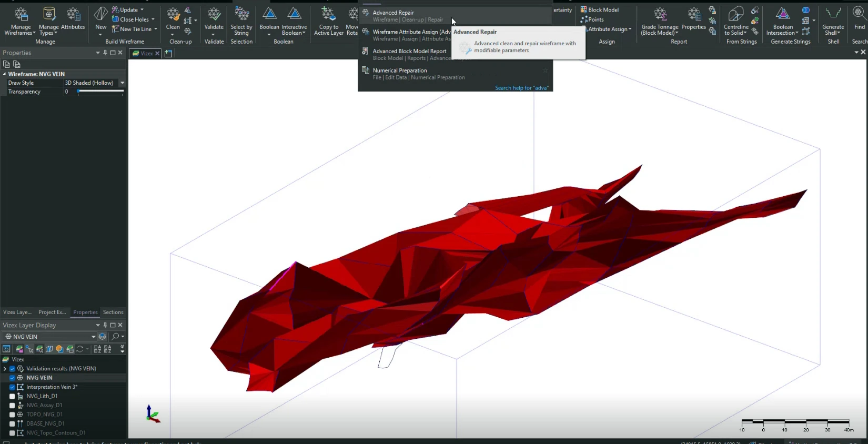Uncheck the NVG VEIN layer checkbox
Screen dimensions: 868x444
(12, 378)
